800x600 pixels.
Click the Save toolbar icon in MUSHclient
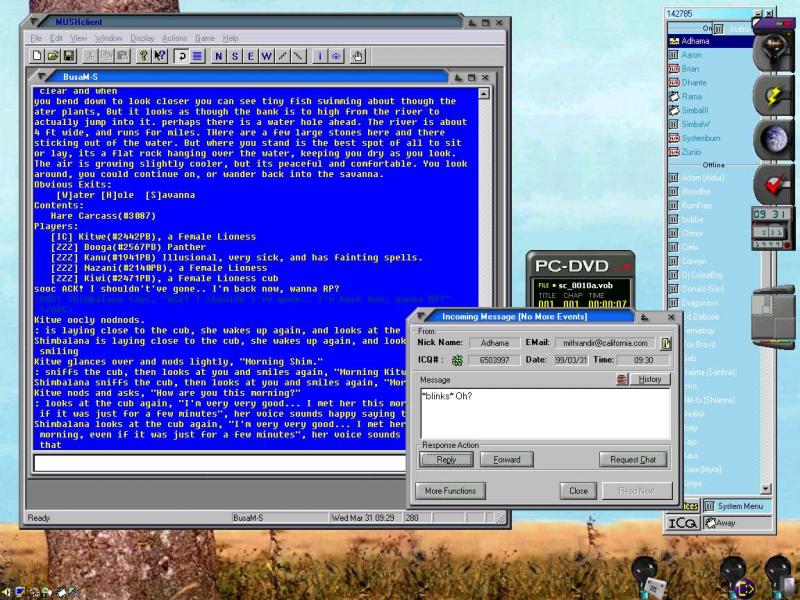69,56
